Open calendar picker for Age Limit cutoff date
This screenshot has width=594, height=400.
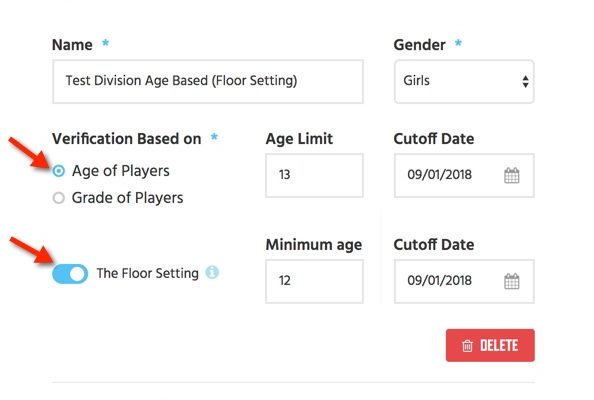[511, 175]
